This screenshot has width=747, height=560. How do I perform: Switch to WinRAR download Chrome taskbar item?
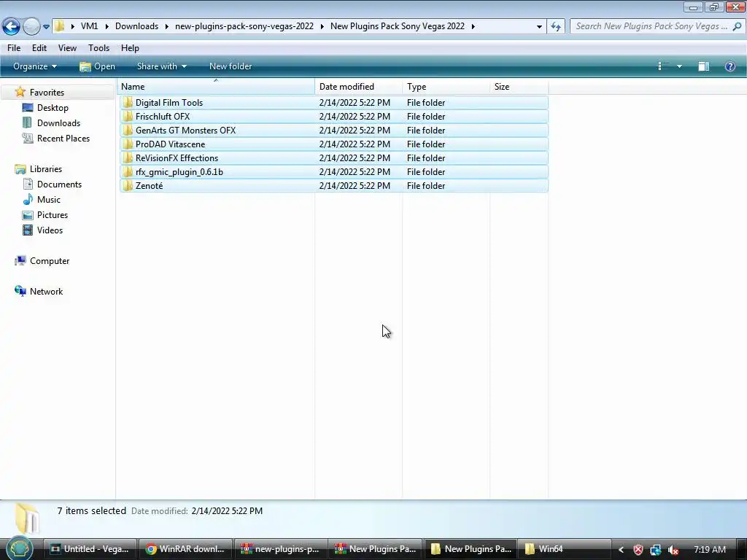point(186,549)
